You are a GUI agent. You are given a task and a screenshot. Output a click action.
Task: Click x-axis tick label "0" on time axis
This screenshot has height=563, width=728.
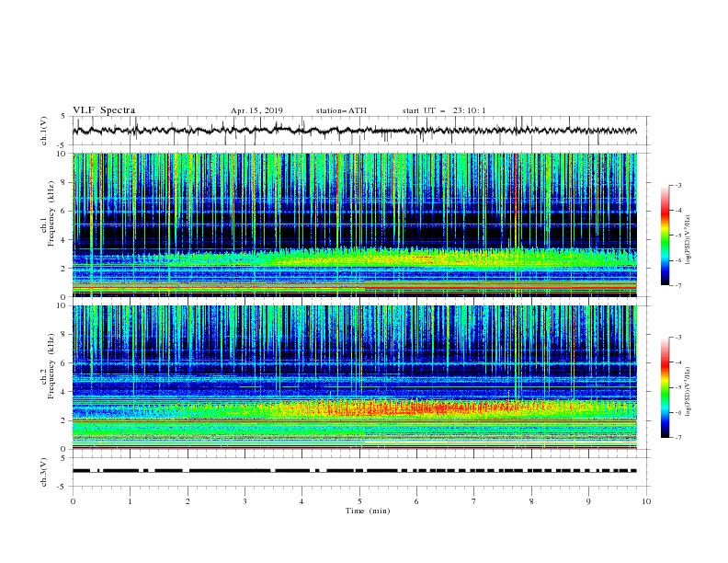pyautogui.click(x=73, y=501)
